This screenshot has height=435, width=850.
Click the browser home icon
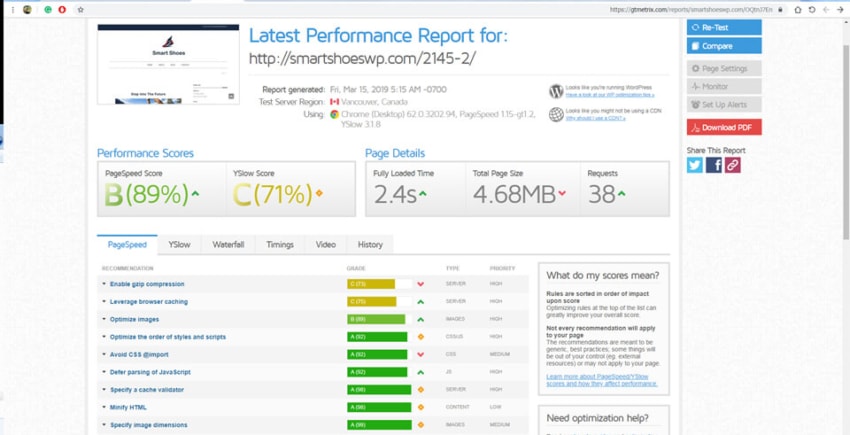tap(797, 9)
